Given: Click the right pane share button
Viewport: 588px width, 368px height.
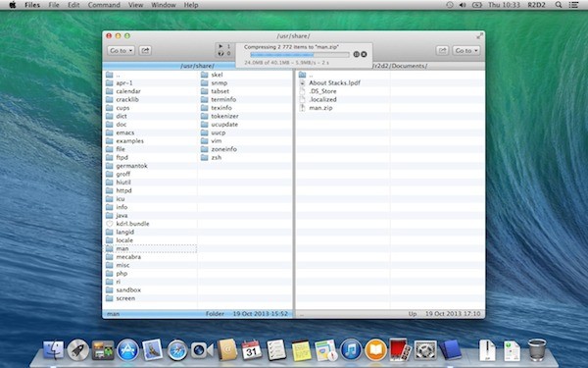Looking at the screenshot, I should click(442, 50).
